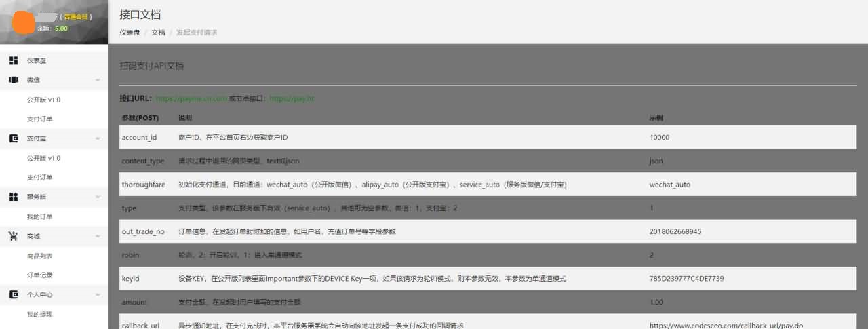868x329 pixels.
Task: Open the https://payme interface URL link
Action: [x=191, y=98]
